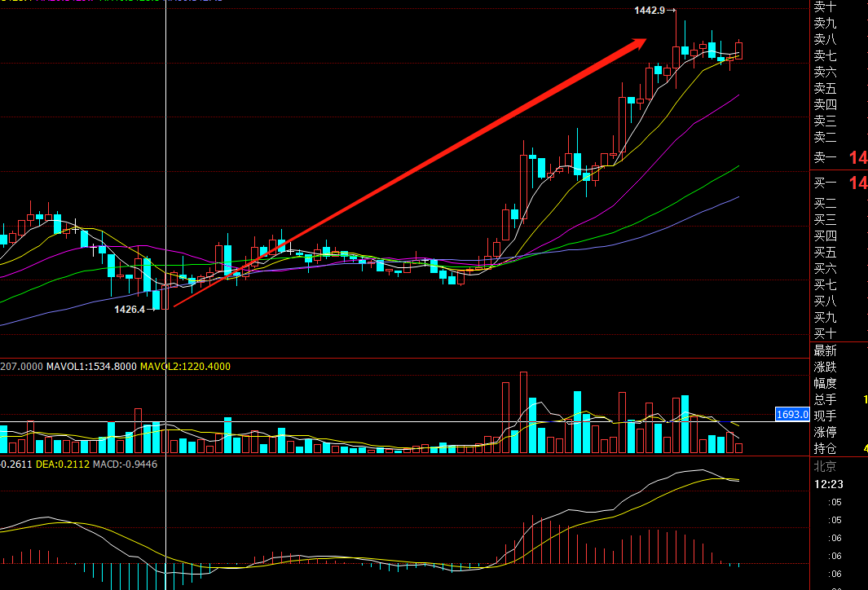868x590 pixels.
Task: Select the MACD:-0.9446 indicator label
Action: click(126, 465)
